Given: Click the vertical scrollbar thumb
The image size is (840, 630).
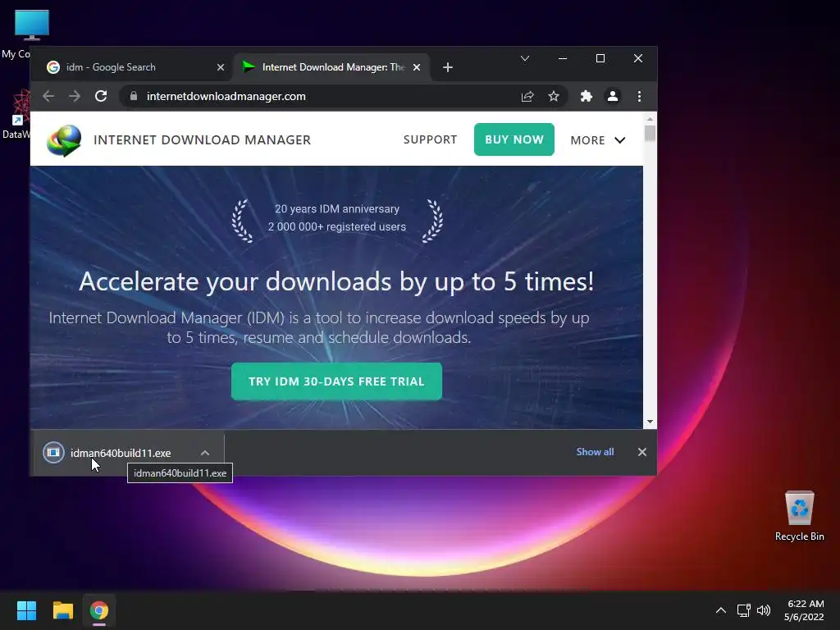Looking at the screenshot, I should (650, 134).
